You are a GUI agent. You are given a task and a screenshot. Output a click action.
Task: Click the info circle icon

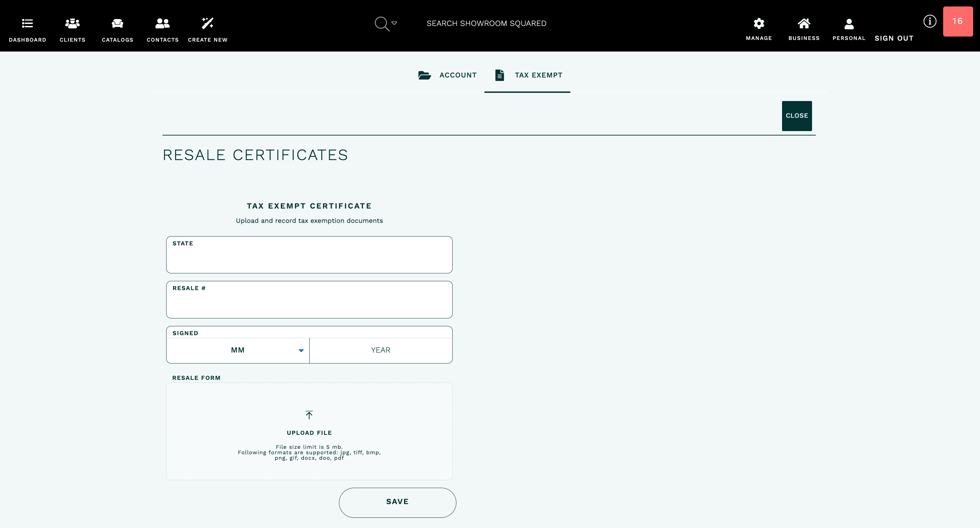tap(929, 21)
